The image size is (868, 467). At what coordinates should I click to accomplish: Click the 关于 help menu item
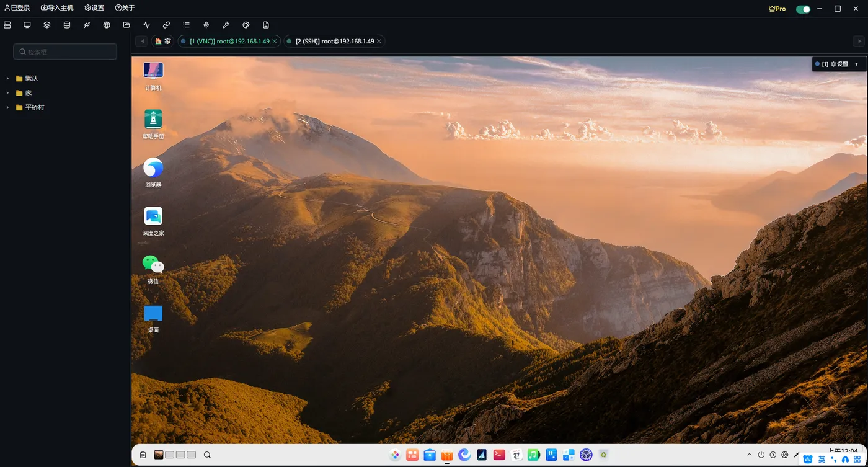click(x=125, y=8)
